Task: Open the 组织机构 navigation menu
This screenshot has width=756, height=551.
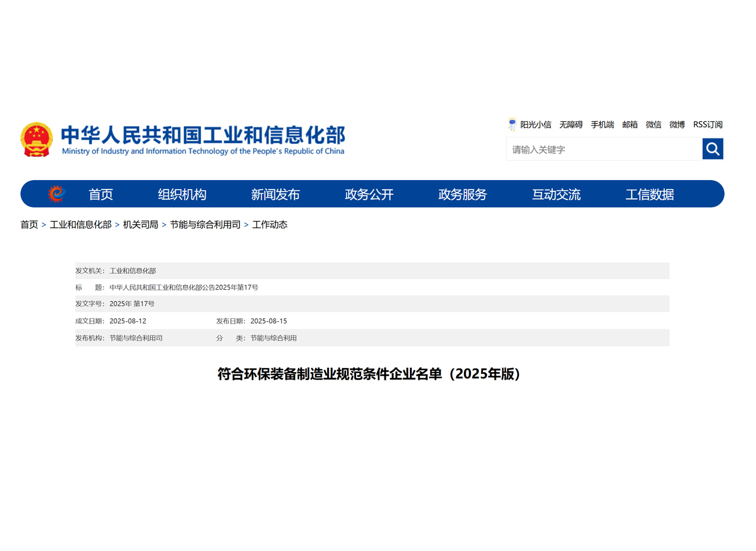Action: 182,194
